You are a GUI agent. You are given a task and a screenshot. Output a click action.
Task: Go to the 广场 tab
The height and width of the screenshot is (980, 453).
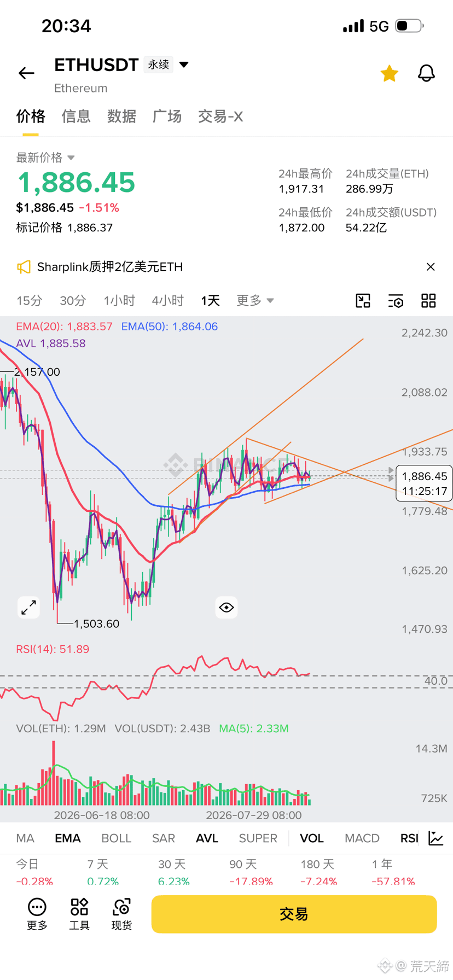tap(167, 116)
